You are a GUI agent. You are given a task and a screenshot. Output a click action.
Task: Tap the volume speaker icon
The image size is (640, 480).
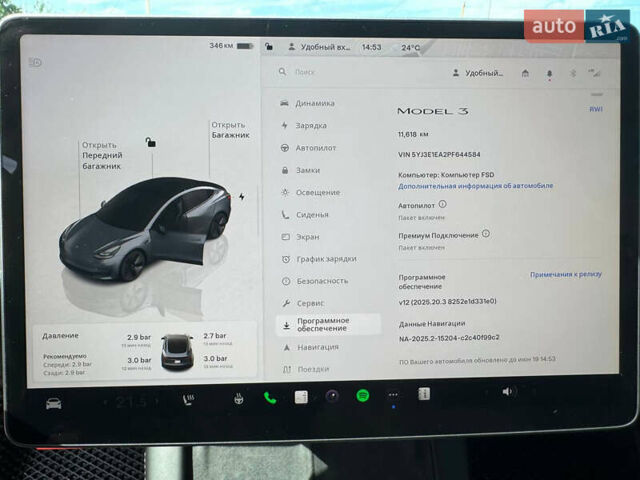pyautogui.click(x=507, y=392)
